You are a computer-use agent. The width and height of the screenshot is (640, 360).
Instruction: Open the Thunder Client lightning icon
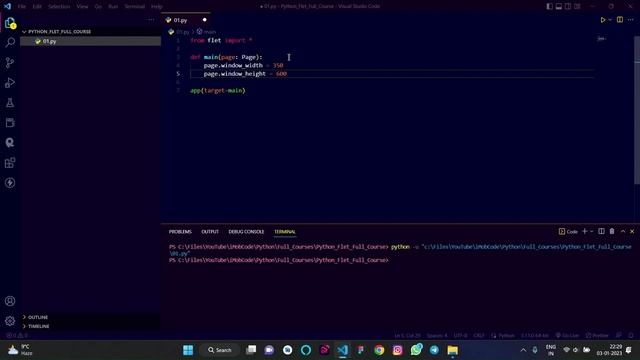point(10,183)
